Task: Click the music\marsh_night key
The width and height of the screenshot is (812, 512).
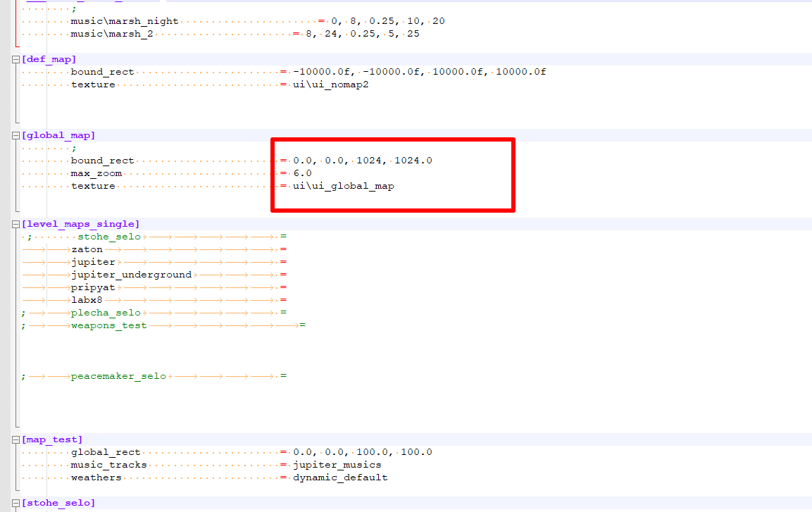Action: (x=124, y=21)
